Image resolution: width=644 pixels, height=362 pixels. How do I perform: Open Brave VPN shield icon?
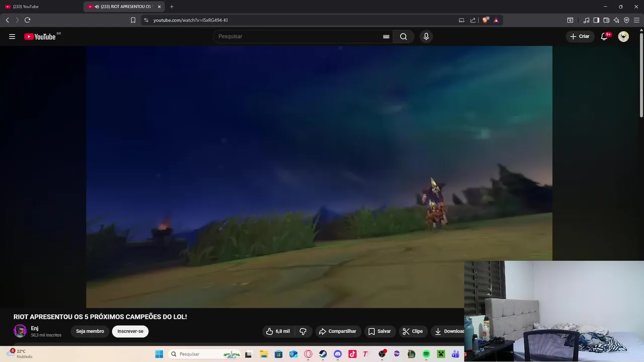click(626, 20)
